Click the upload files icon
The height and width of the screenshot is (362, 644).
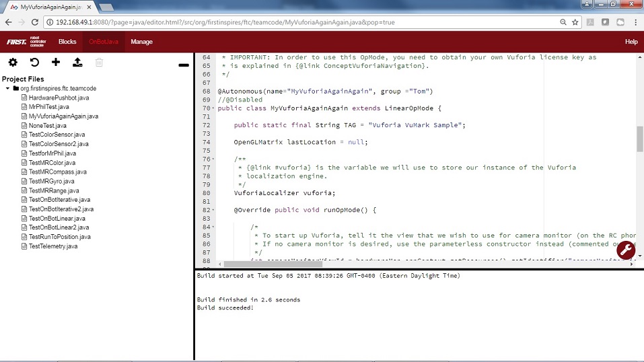pos(77,63)
